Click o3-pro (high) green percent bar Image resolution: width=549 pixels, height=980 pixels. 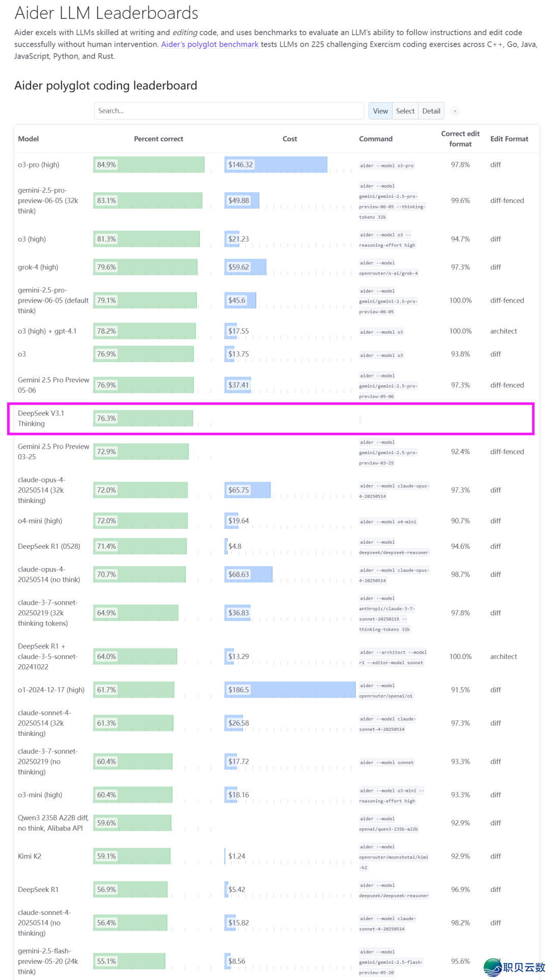(x=149, y=165)
